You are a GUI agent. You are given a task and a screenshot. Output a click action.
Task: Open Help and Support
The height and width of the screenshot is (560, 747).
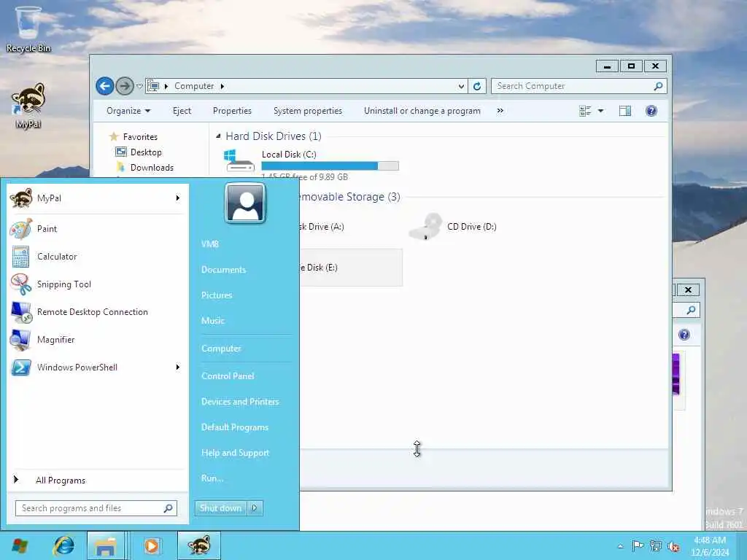click(236, 453)
